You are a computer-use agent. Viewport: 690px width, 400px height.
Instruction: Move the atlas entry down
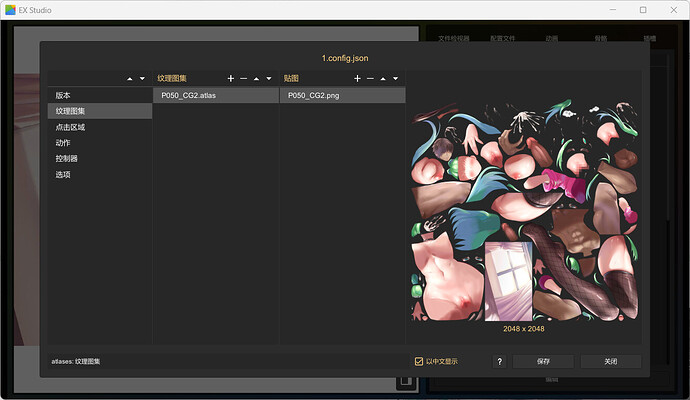click(269, 78)
